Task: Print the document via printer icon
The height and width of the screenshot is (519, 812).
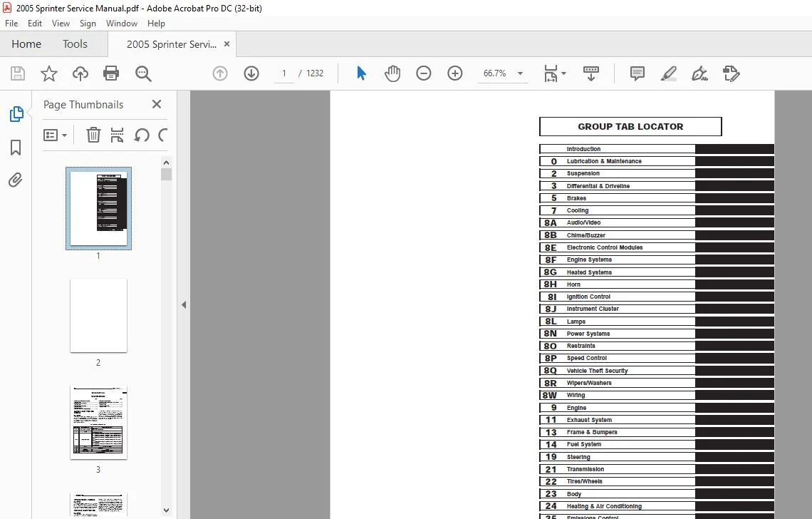Action: 111,73
